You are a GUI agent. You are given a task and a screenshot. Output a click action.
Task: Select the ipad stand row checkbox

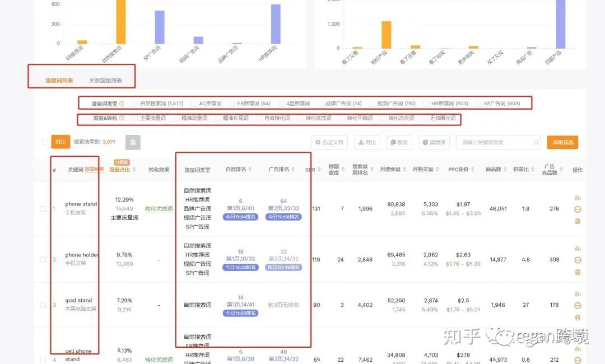click(x=43, y=305)
